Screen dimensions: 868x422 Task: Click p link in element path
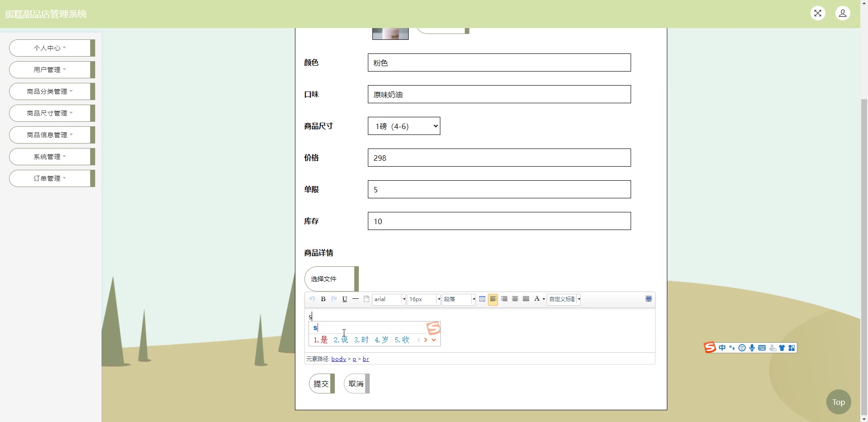point(354,359)
